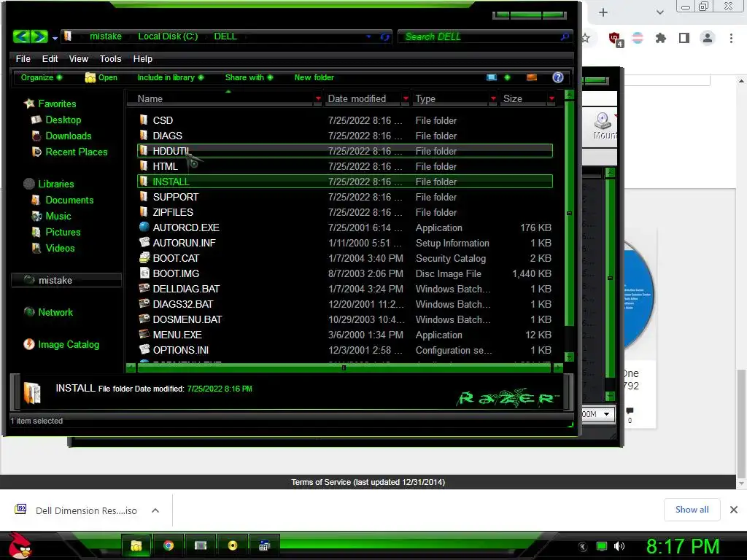This screenshot has height=560, width=747.
Task: Open the Edit menu
Action: (50, 58)
